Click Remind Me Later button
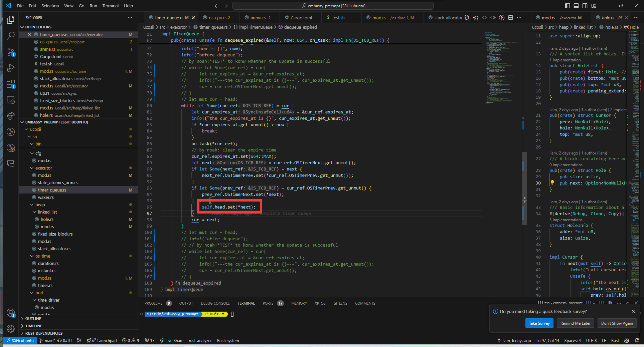The height and width of the screenshot is (347, 644). point(575,323)
